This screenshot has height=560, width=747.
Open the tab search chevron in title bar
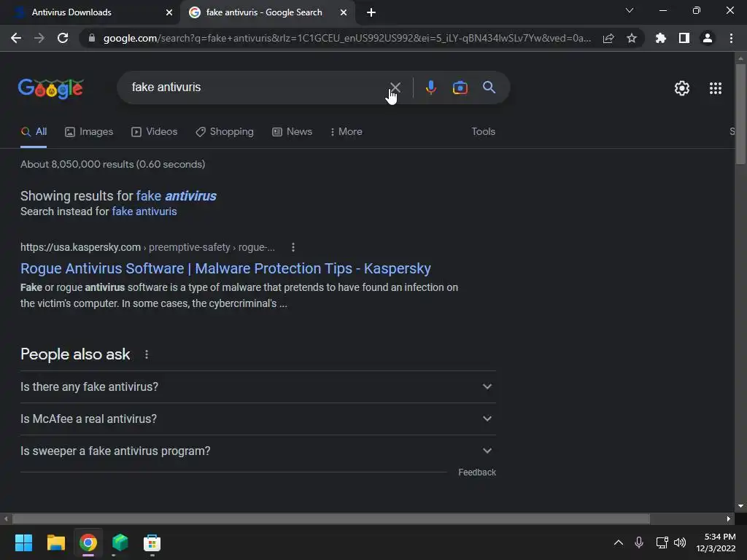630,10
